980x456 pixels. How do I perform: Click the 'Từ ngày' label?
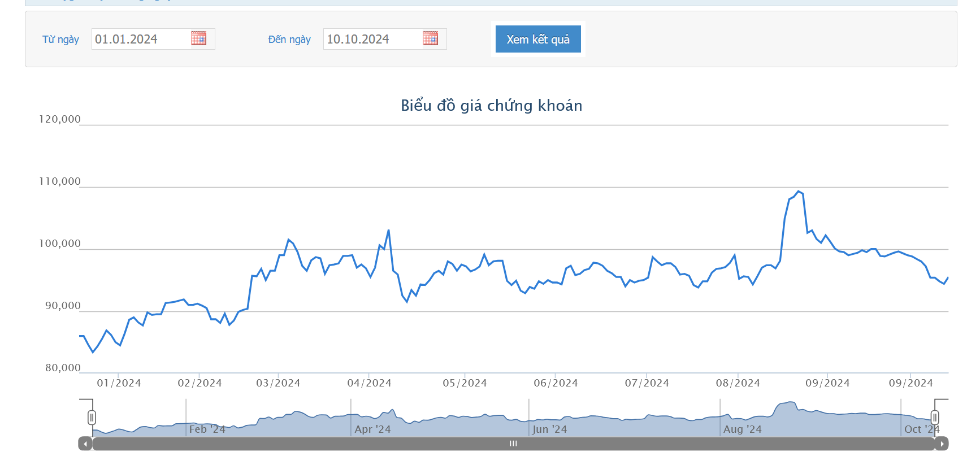[x=60, y=40]
